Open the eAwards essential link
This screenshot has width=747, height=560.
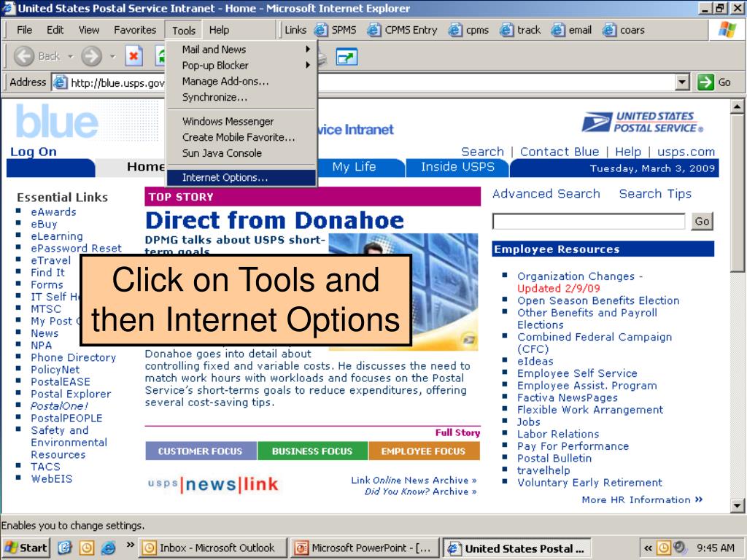click(53, 212)
